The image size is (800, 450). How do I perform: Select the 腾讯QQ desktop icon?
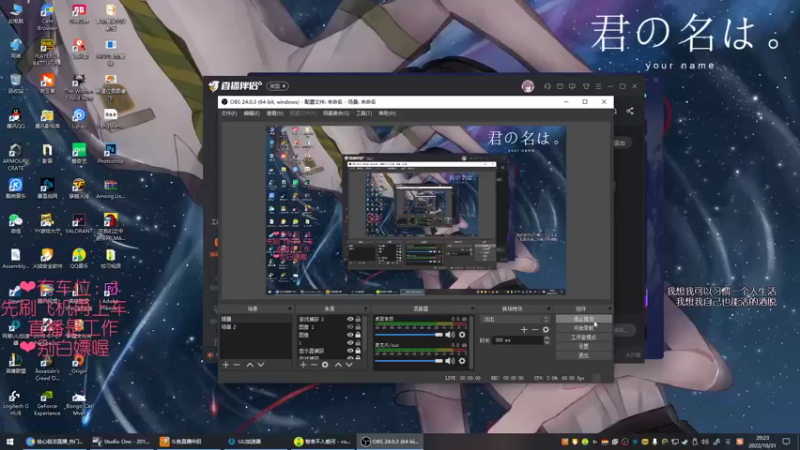coord(15,118)
